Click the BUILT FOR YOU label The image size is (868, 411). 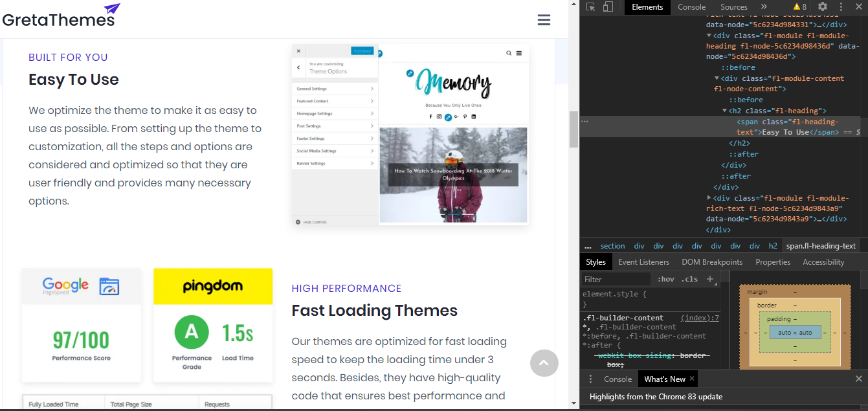(x=68, y=57)
